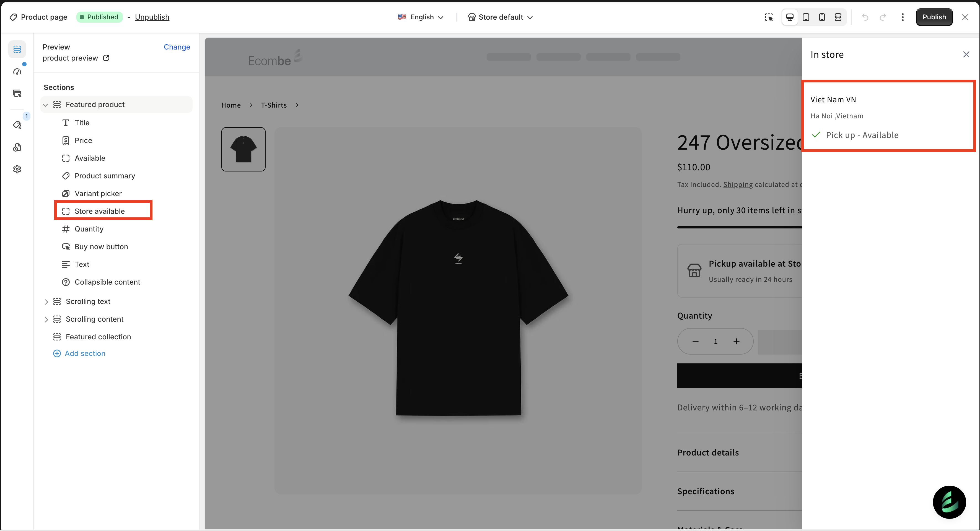The height and width of the screenshot is (531, 980).
Task: Activate the element inspector selection tool
Action: (x=769, y=17)
